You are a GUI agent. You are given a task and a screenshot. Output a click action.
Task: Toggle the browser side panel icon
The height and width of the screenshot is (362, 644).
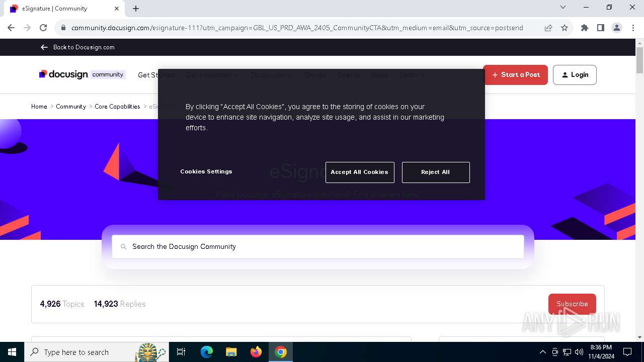[601, 28]
